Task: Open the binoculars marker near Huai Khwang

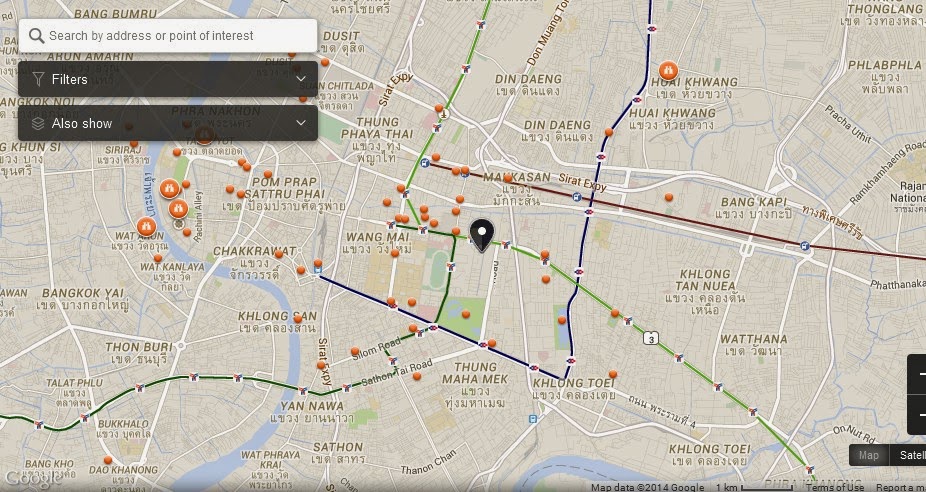Action: [x=669, y=71]
